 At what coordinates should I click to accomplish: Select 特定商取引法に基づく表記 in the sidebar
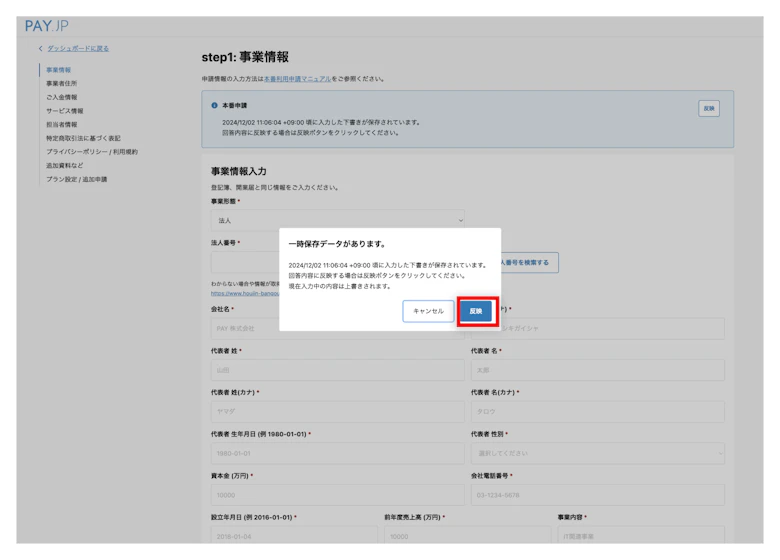(83, 138)
